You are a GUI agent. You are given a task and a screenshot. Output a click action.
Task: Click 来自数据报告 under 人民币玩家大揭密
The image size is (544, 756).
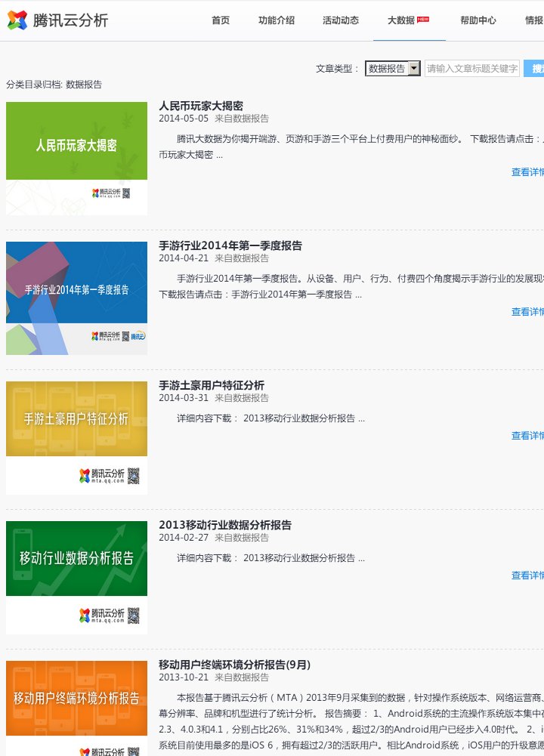click(x=242, y=119)
